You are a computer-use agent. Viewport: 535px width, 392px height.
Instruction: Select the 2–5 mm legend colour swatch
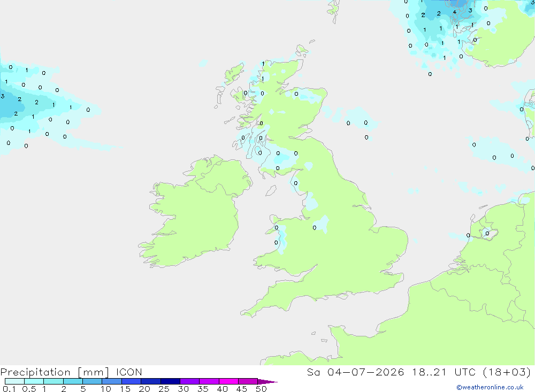point(73,381)
